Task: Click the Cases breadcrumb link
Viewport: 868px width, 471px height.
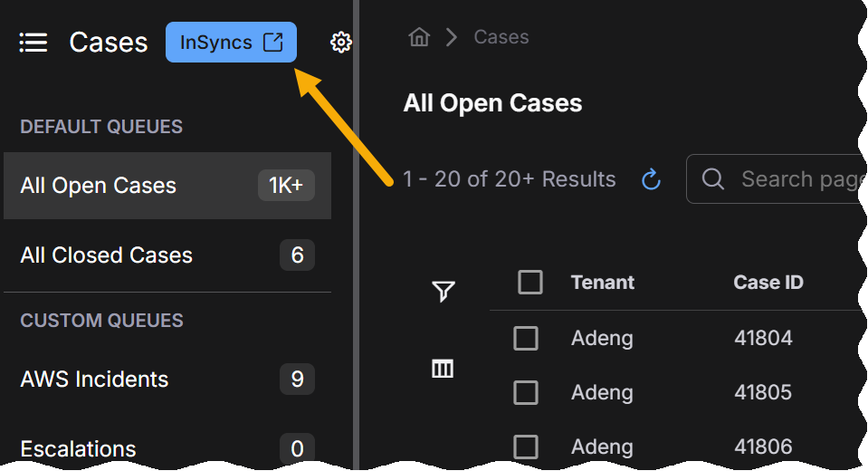Action: click(x=501, y=37)
